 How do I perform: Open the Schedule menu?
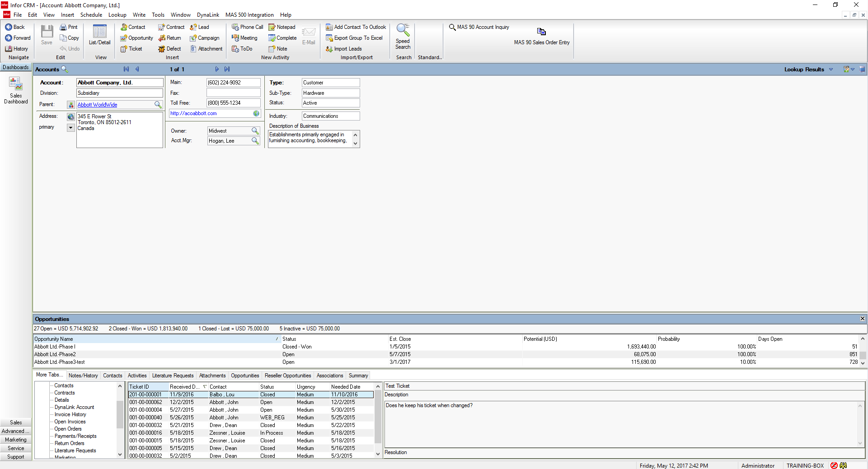point(91,15)
